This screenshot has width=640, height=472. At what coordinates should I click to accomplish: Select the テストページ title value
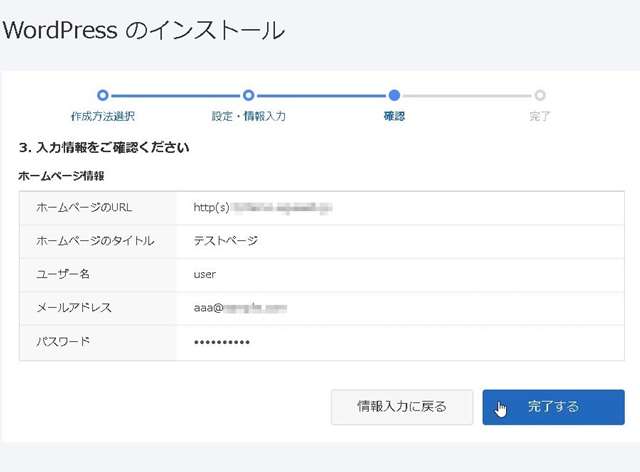(226, 241)
